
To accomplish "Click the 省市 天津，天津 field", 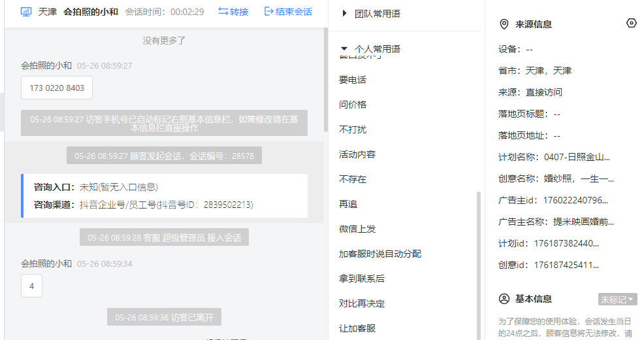I will coord(535,71).
